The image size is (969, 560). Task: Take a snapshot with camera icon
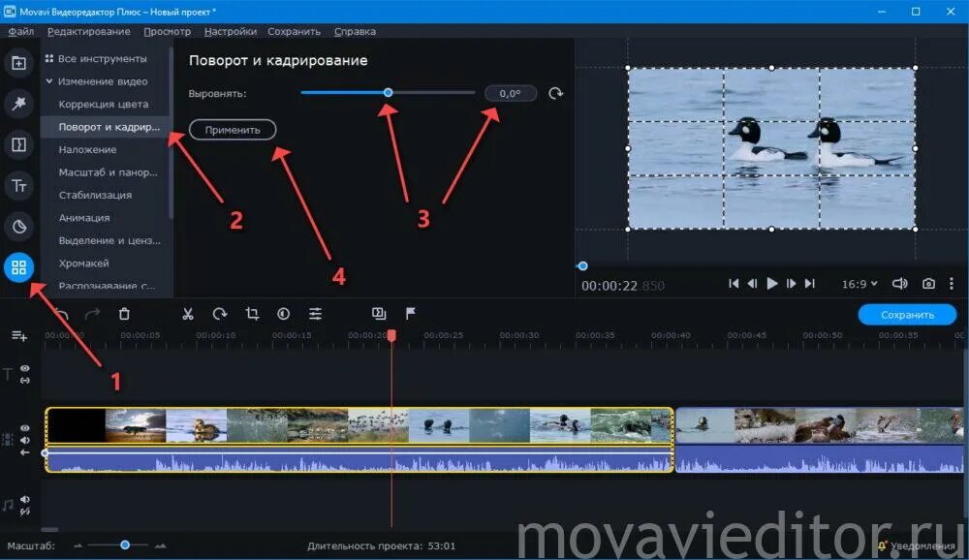coord(928,284)
